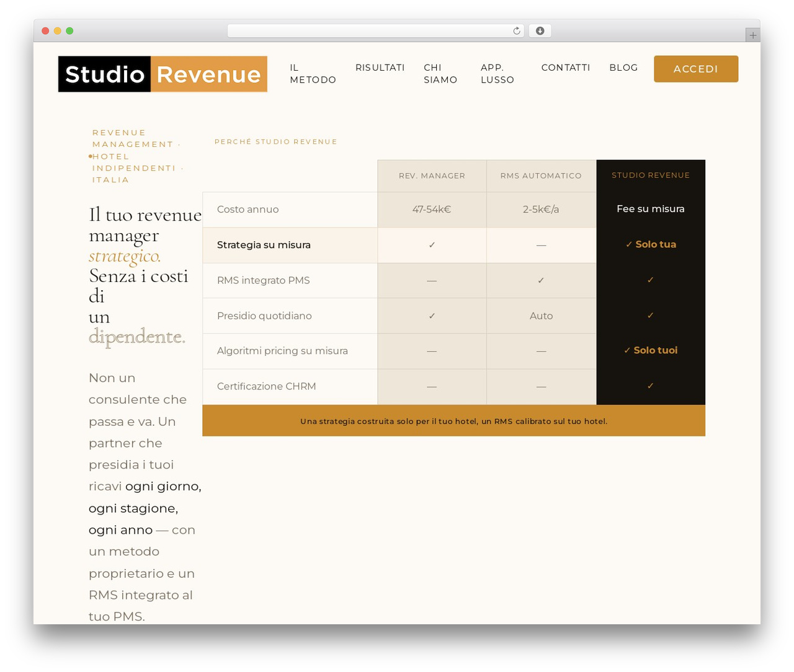Screen dimensions: 794x672
Task: Click the word strategico in the headline
Action: pos(125,256)
